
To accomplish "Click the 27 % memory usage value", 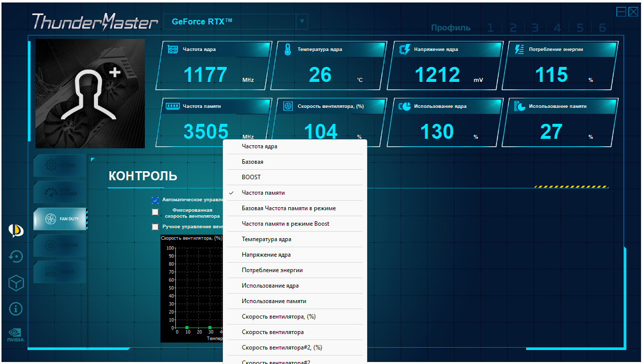I will coord(552,131).
